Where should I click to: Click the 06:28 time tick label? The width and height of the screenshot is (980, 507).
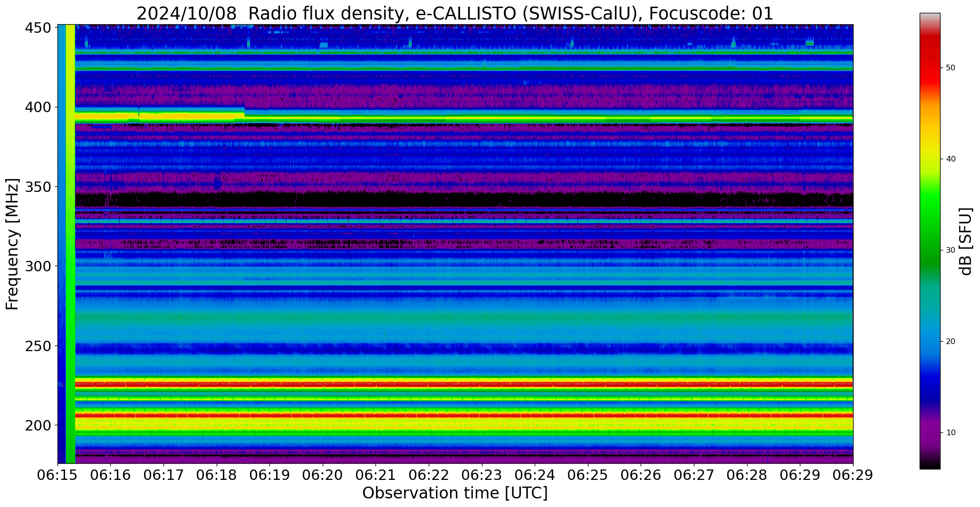point(747,476)
